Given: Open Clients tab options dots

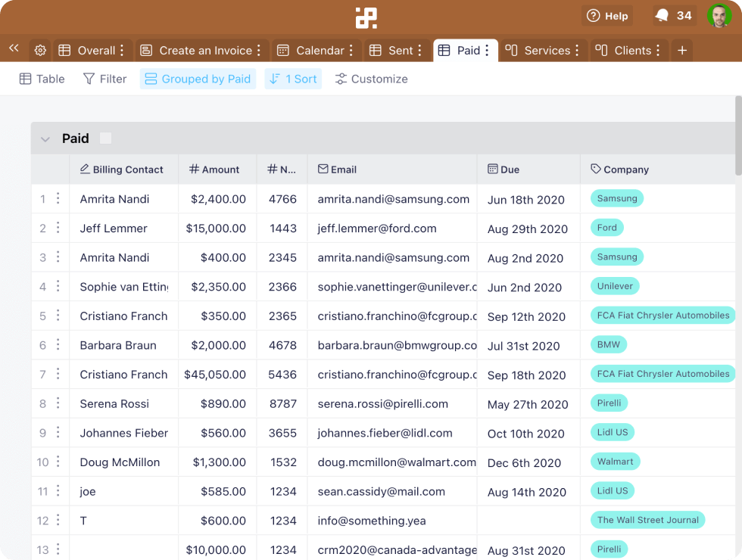Looking at the screenshot, I should tap(658, 50).
